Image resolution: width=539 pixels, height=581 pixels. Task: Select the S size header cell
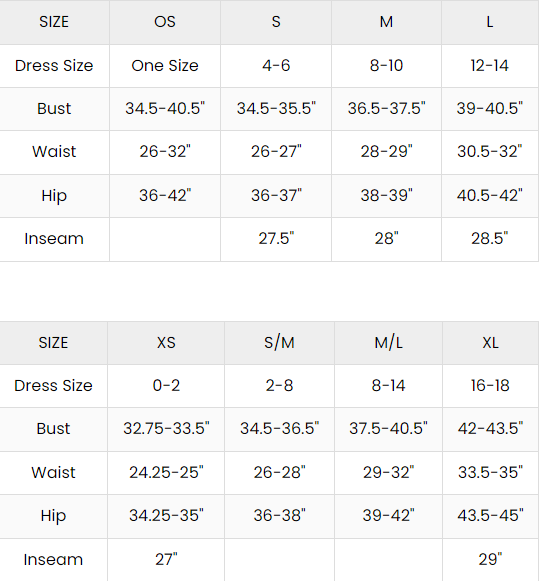276,22
